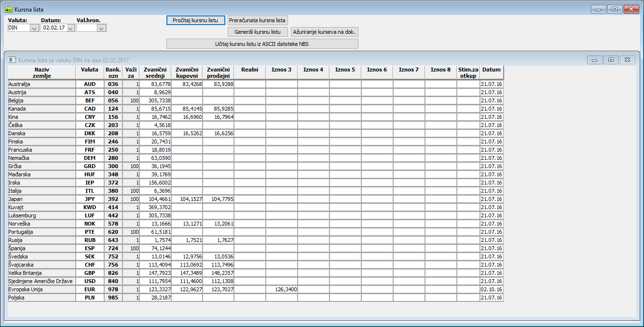Image resolution: width=644 pixels, height=327 pixels.
Task: Click Preračunata kursna lista button
Action: [x=258, y=20]
